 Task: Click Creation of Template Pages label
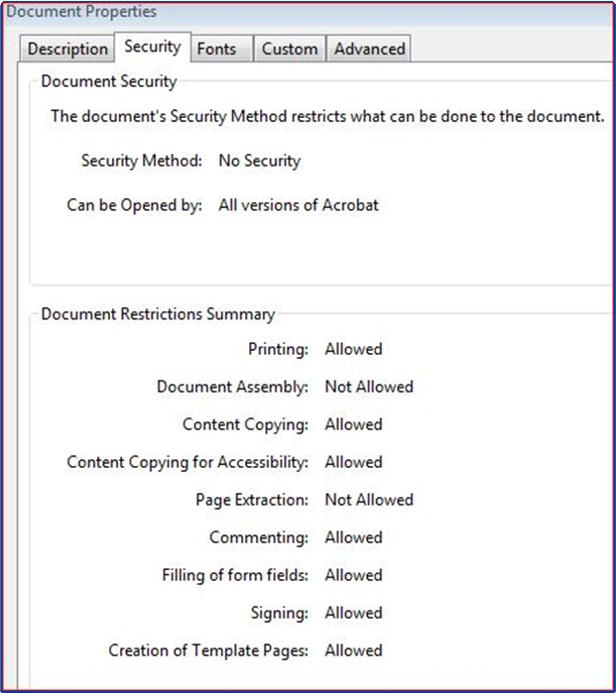click(x=208, y=651)
